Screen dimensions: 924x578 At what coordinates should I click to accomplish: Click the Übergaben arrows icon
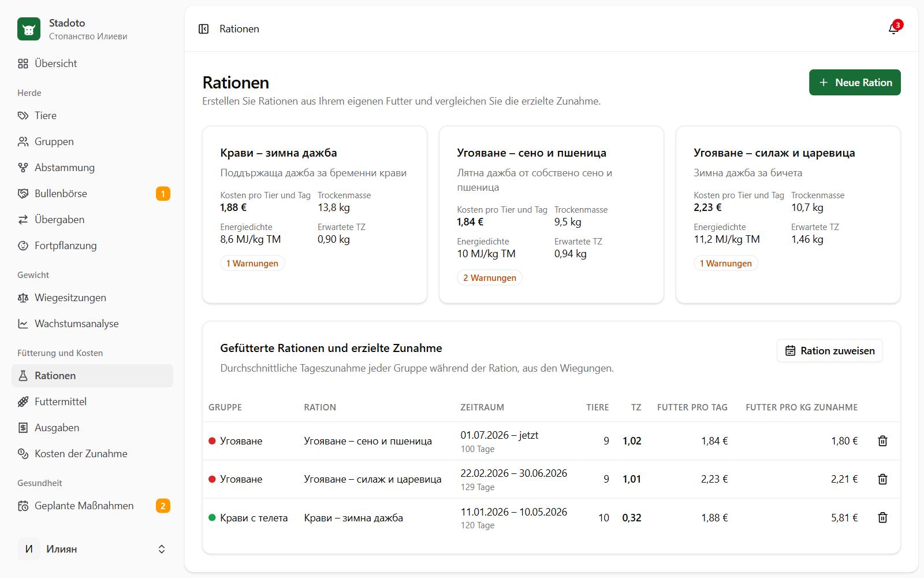tap(23, 220)
